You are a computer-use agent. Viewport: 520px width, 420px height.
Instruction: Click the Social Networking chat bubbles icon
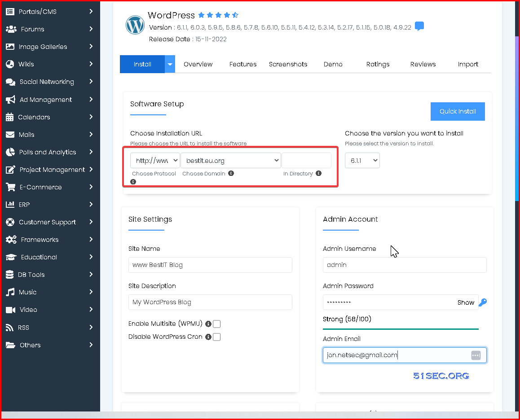(x=11, y=82)
